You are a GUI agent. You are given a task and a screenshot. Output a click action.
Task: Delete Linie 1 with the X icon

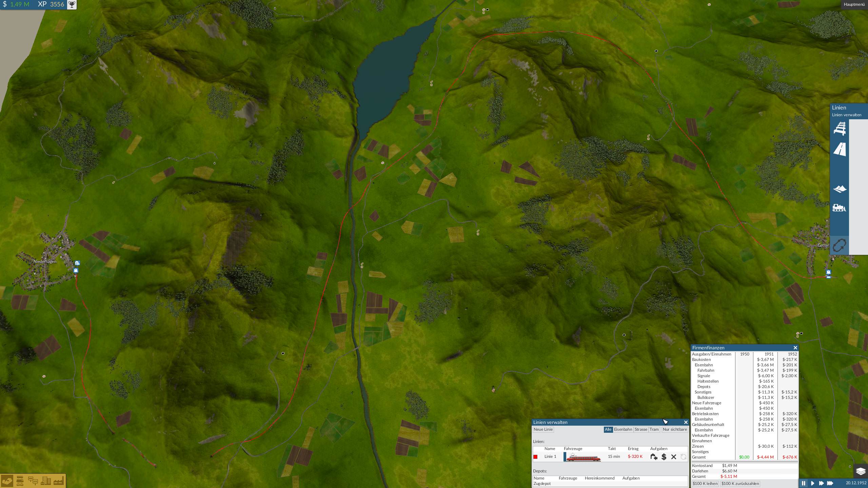[674, 457]
